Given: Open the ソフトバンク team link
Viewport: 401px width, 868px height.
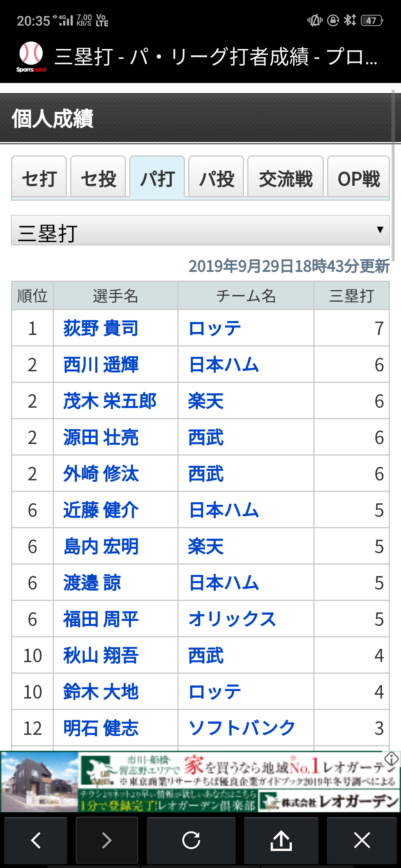Looking at the screenshot, I should point(242,728).
